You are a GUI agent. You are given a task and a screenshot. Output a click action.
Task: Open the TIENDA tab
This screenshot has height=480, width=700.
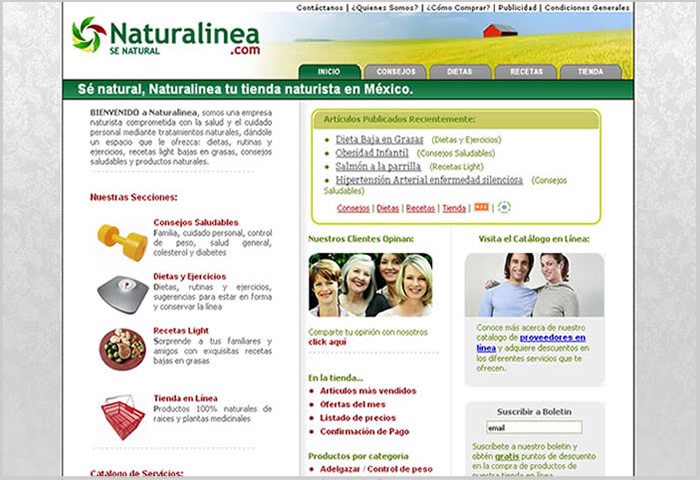[591, 72]
